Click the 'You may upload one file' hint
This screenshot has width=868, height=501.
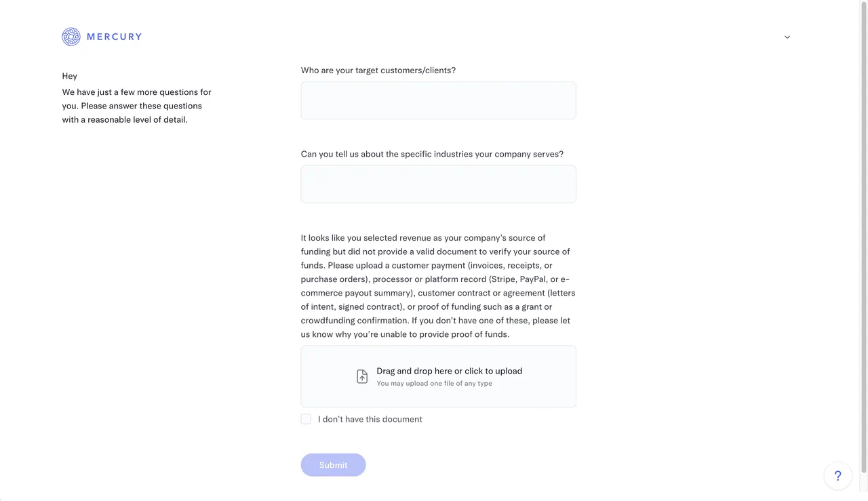coord(434,384)
